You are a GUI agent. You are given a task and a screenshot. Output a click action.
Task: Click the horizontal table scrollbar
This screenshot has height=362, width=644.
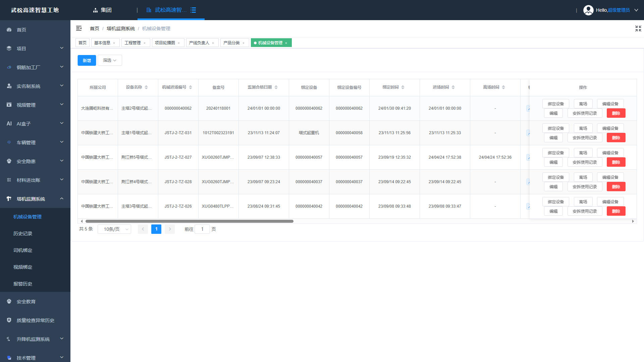tap(190, 221)
